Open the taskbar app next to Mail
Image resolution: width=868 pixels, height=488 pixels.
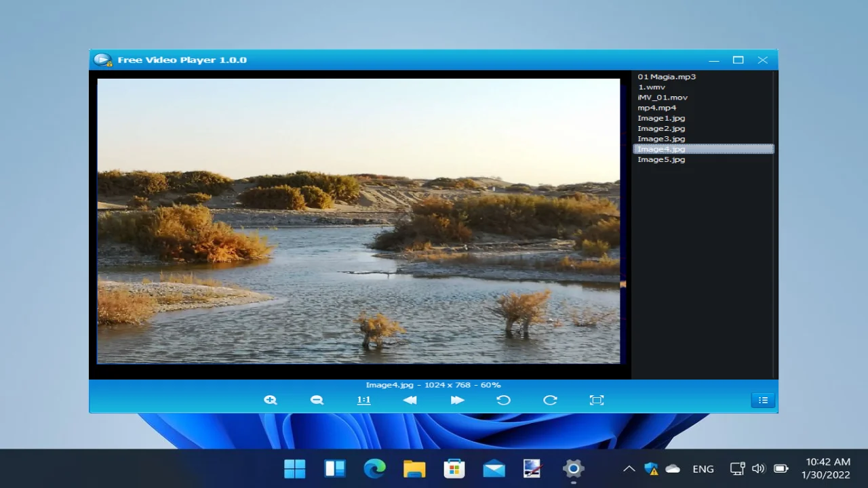click(533, 468)
